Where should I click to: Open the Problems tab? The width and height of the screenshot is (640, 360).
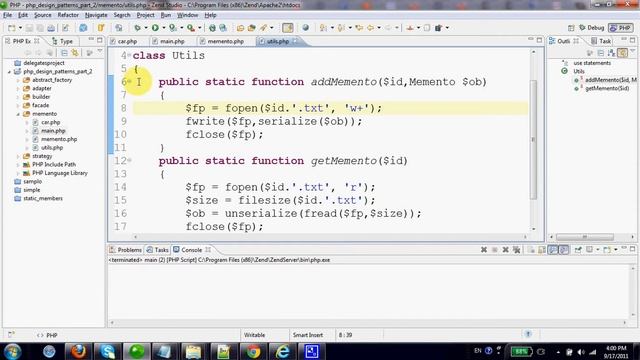(x=125, y=250)
